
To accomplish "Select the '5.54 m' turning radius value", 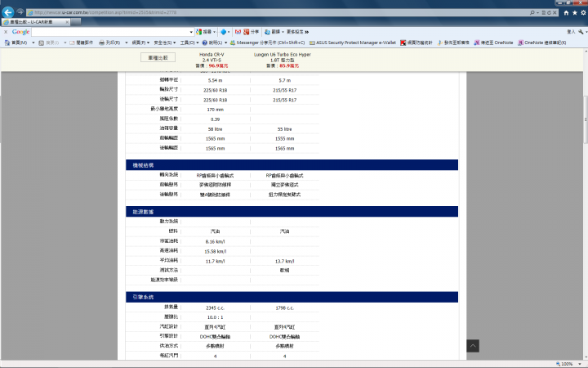I will pyautogui.click(x=216, y=80).
